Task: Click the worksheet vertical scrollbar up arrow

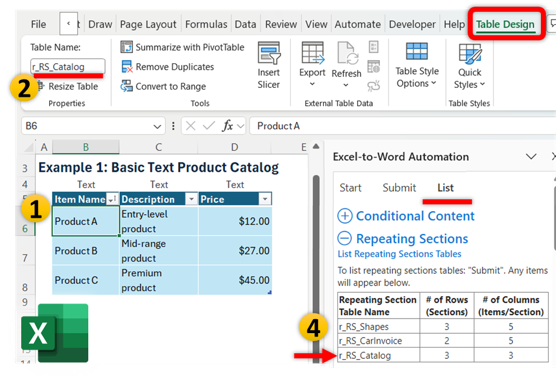Action: coord(316,146)
